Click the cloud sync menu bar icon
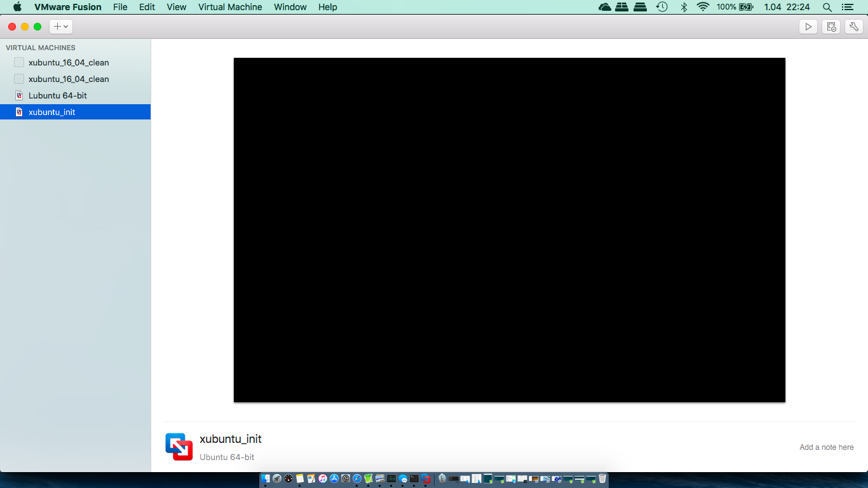The height and width of the screenshot is (488, 868). (605, 7)
